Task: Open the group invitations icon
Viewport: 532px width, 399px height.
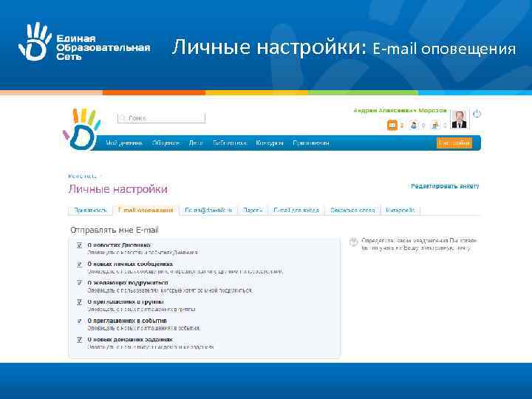Action: tap(435, 125)
